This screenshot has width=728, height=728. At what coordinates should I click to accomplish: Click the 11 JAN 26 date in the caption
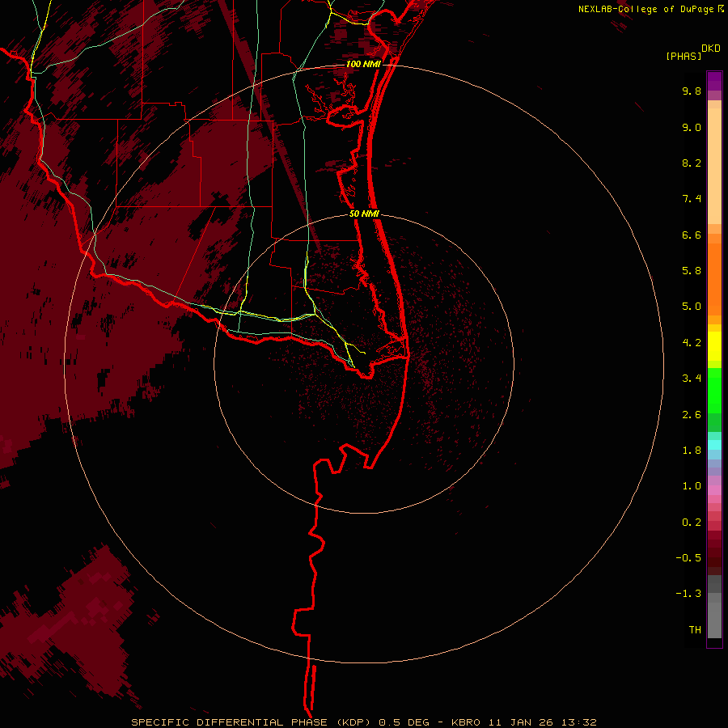click(x=520, y=722)
